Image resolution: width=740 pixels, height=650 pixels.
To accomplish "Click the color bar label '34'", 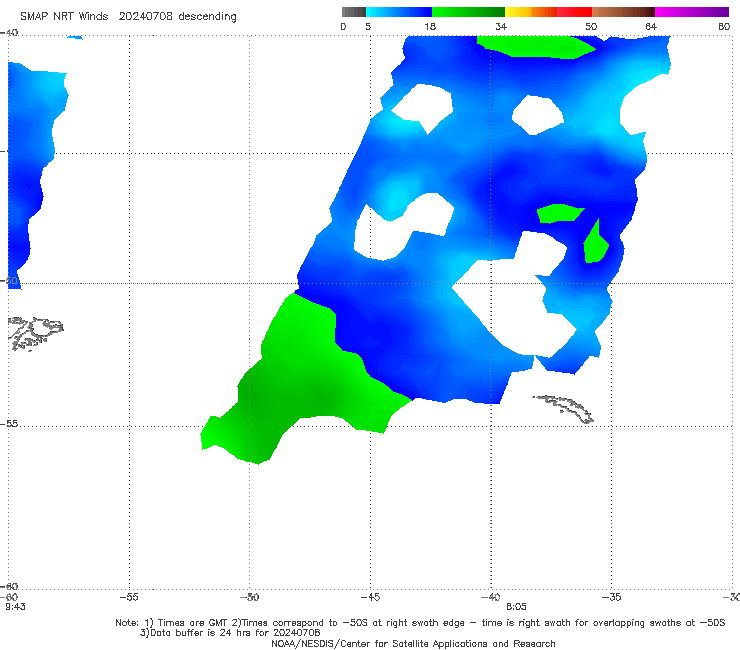I will [501, 27].
